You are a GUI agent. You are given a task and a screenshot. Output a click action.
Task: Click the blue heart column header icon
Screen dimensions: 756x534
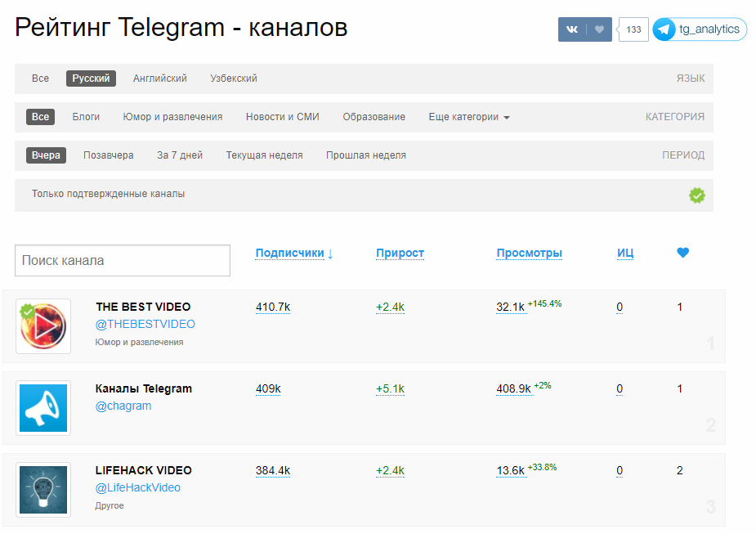(x=682, y=253)
